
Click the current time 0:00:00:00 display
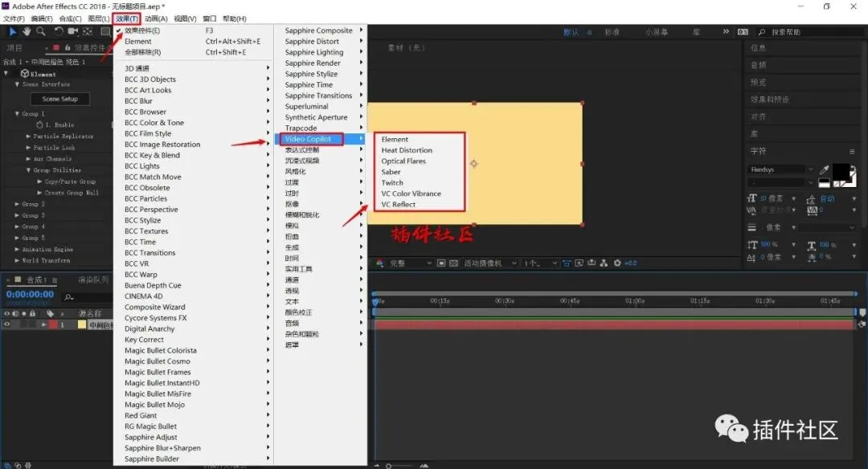point(30,294)
